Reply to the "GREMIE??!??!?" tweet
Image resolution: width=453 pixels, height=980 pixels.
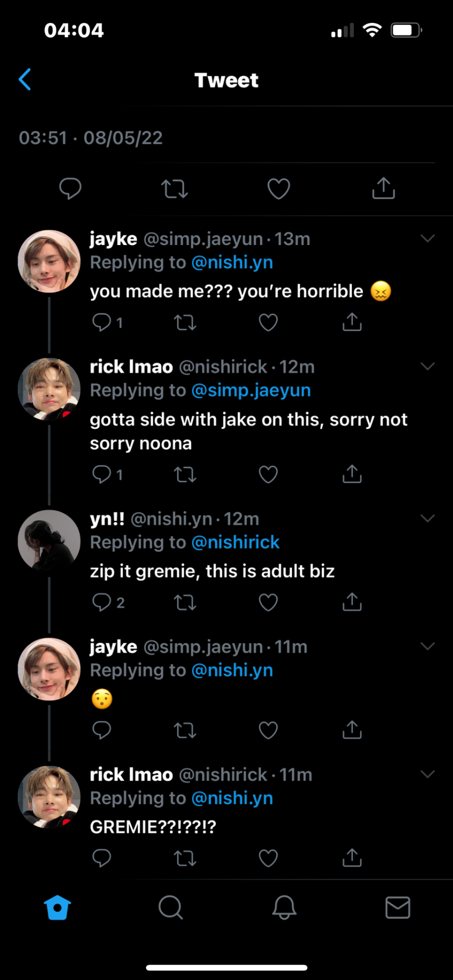pyautogui.click(x=102, y=858)
